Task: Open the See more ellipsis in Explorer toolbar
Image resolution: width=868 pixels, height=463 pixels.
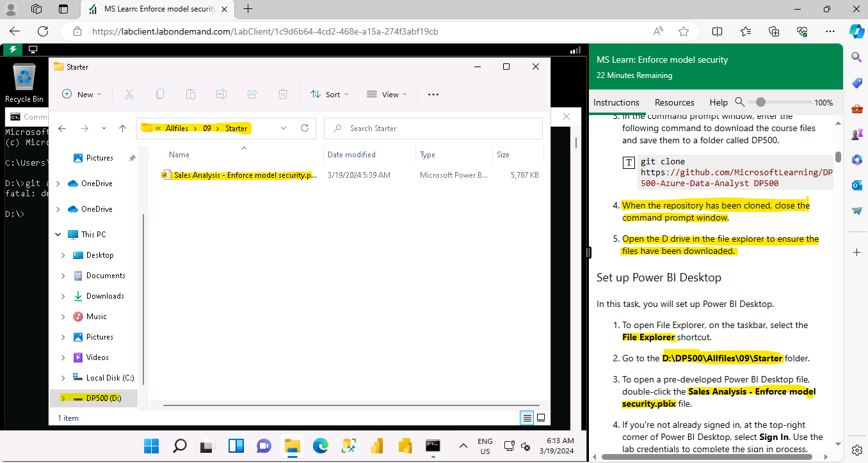Action: click(433, 94)
